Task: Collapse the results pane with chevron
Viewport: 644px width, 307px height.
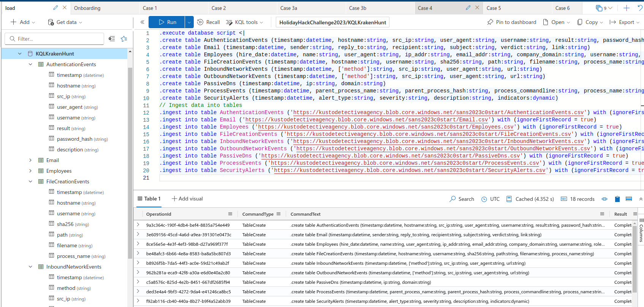Action: (641, 199)
